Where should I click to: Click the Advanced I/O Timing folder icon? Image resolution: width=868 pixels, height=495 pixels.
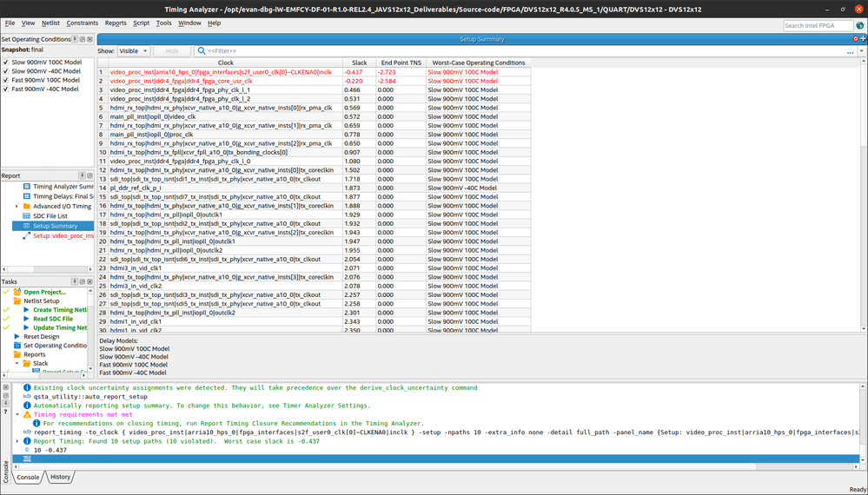[x=26, y=207]
